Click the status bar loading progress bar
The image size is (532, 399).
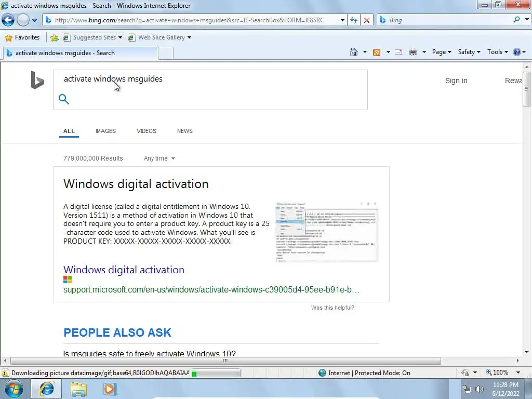pyautogui.click(x=216, y=373)
